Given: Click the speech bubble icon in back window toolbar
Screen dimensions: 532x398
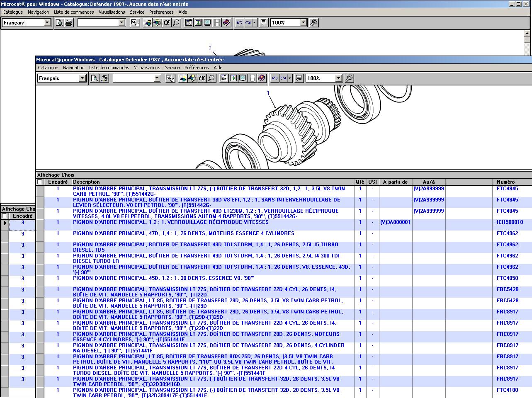Looking at the screenshot, I should 263,23.
